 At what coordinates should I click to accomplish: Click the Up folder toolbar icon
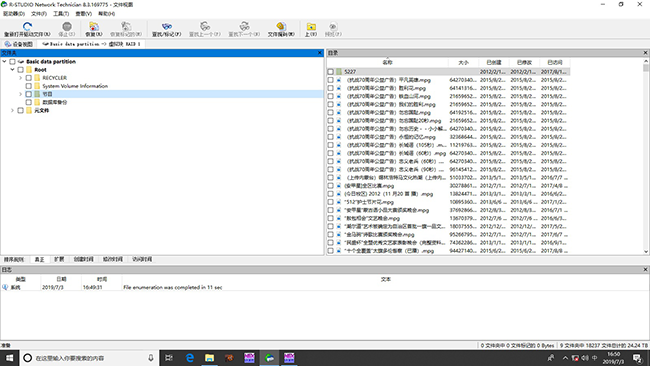311,27
